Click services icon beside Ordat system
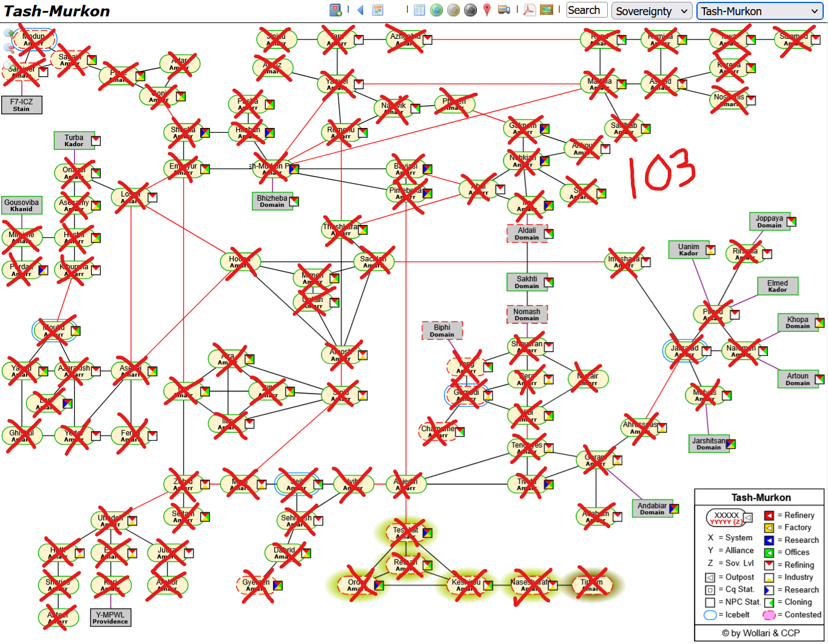This screenshot has height=644, width=828. pyautogui.click(x=379, y=585)
